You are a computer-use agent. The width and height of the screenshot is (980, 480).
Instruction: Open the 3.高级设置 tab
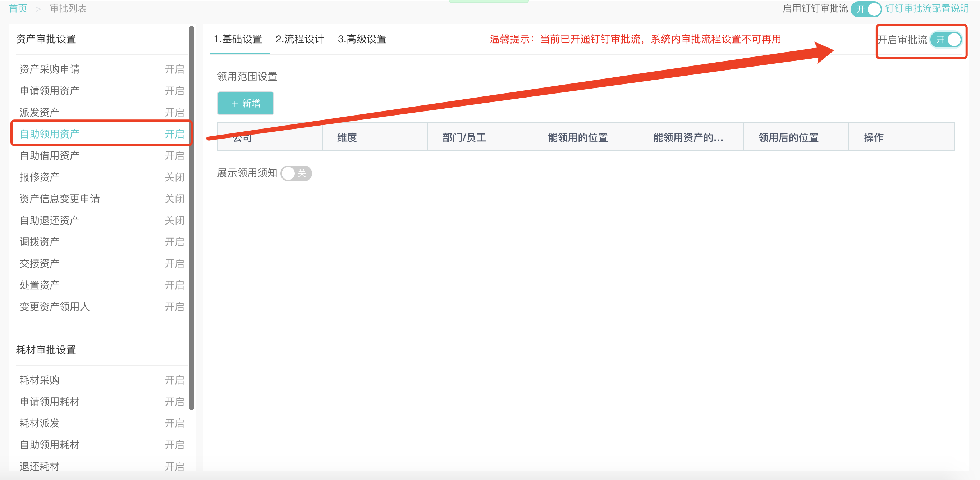point(362,39)
